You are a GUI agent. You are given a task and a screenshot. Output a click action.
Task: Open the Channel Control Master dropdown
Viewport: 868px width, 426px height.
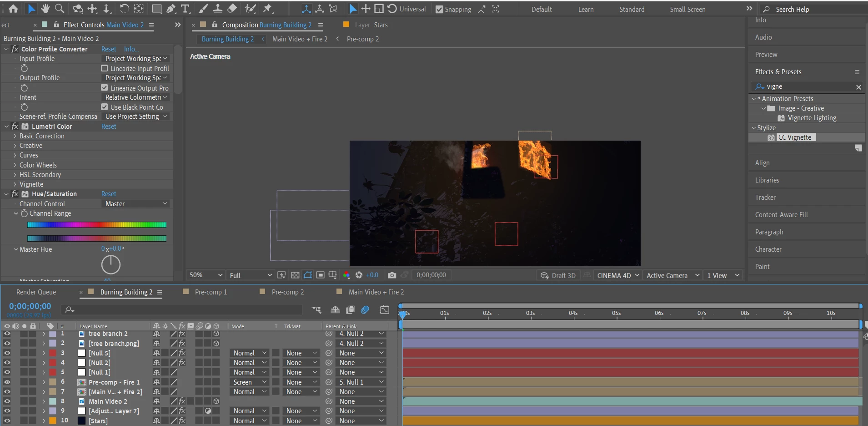(x=136, y=204)
